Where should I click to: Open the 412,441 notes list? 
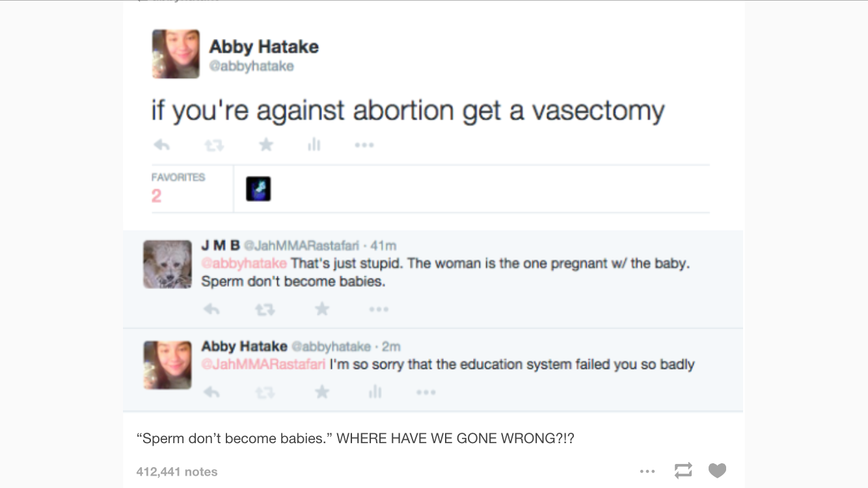pos(177,472)
